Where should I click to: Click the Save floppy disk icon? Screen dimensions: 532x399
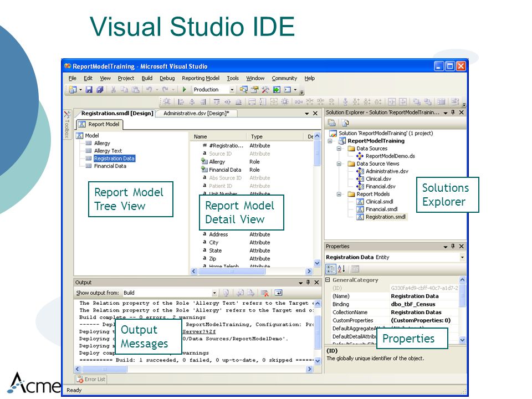point(89,90)
